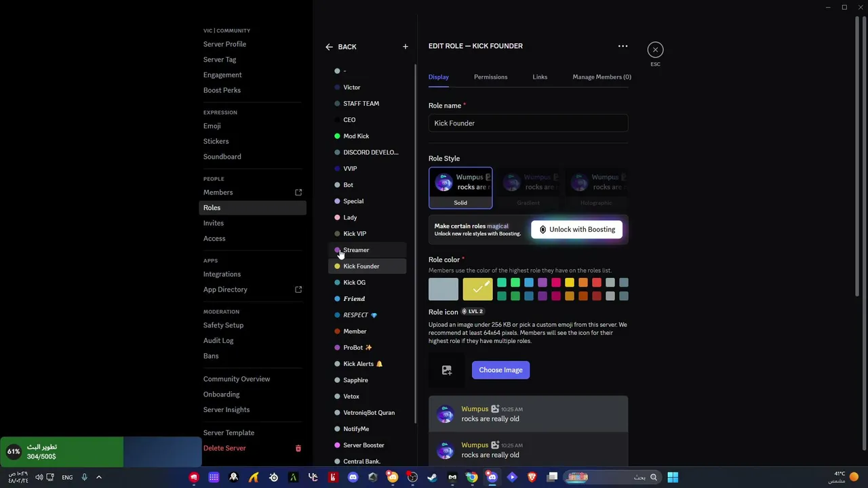The height and width of the screenshot is (488, 868).
Task: Select the Server Booster role
Action: [x=368, y=445]
